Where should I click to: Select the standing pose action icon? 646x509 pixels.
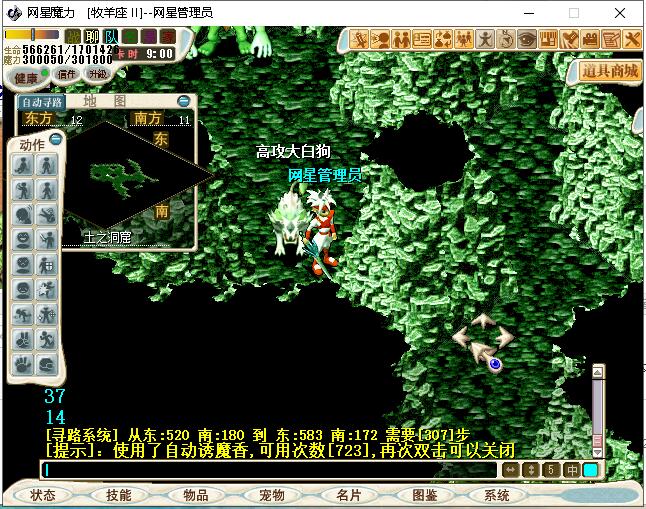coord(47,165)
